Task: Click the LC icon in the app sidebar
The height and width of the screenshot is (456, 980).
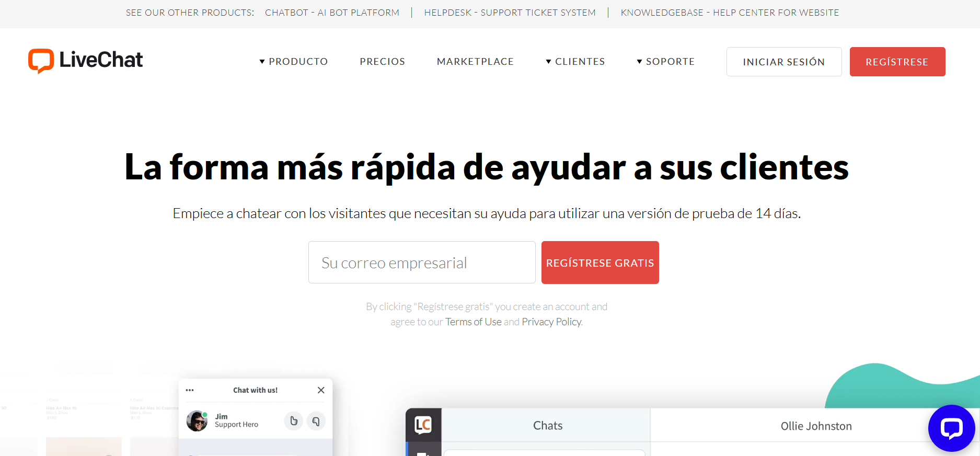Action: point(423,425)
